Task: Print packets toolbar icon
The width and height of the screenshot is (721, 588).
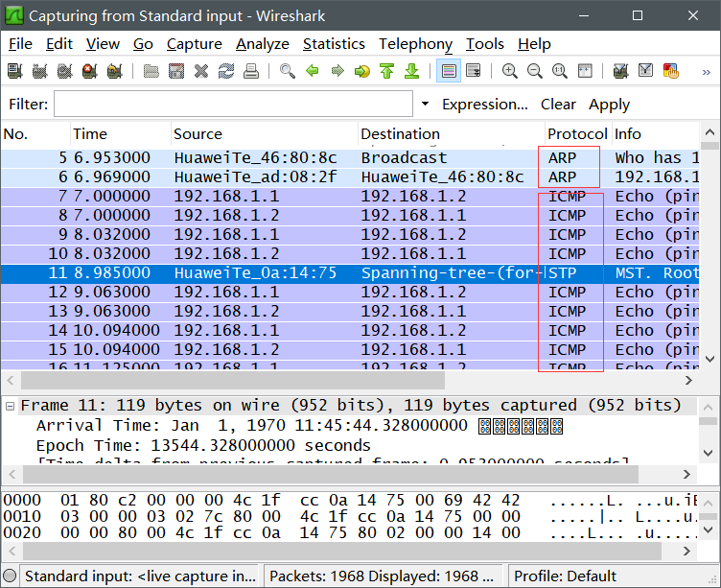Action: click(250, 71)
